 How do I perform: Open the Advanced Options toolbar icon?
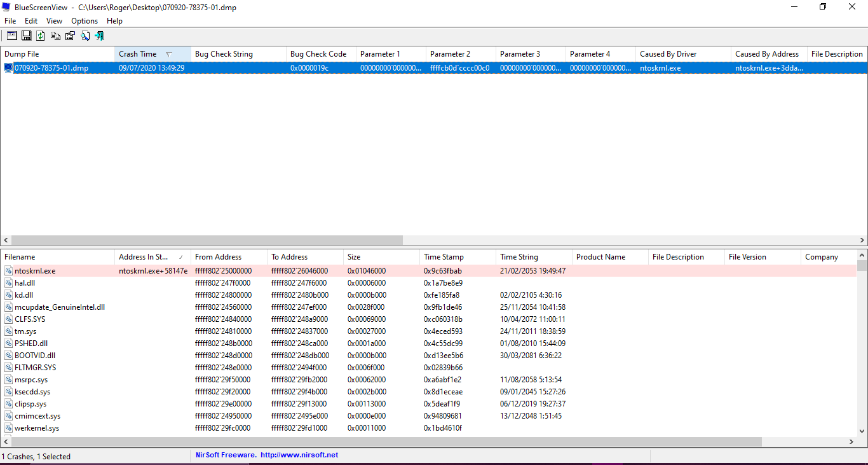click(x=12, y=36)
